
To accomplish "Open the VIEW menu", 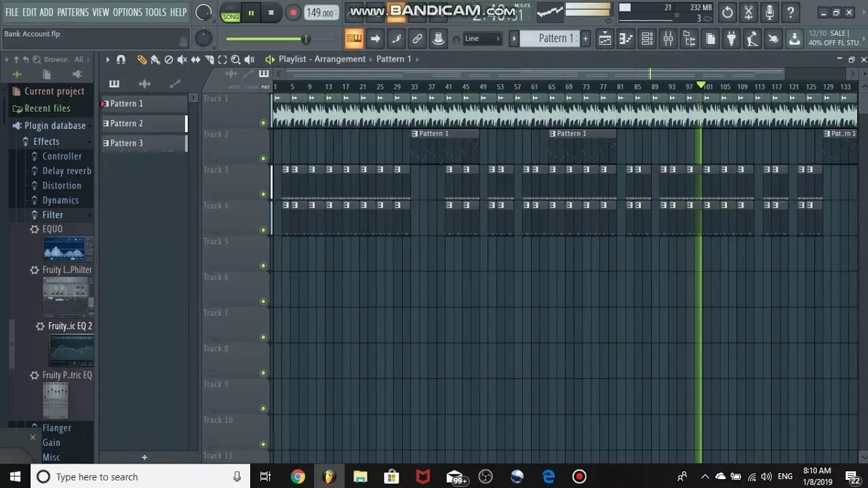I will point(100,12).
